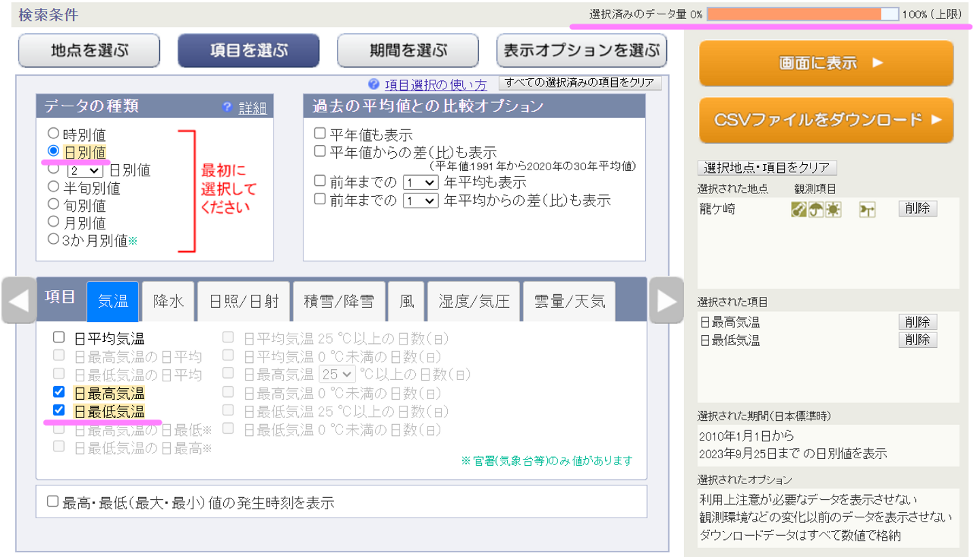The width and height of the screenshot is (980, 557).
Task: Click CSVファイルをダウンロード button
Action: tap(827, 121)
